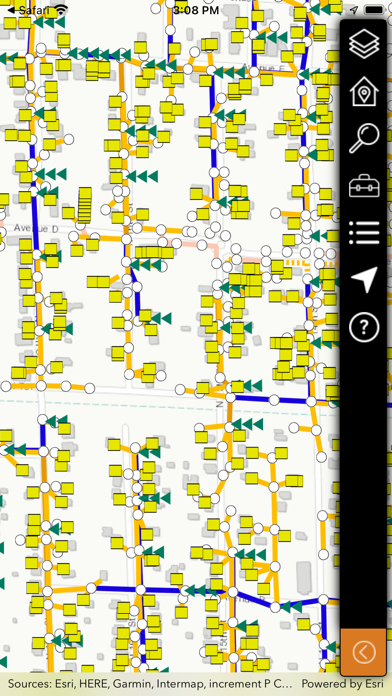Open the help question mark
The height and width of the screenshot is (696, 392).
point(364,327)
